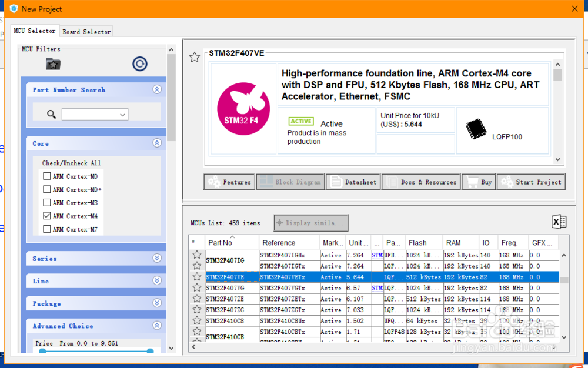Star the STM32F410CBTx row
The image size is (588, 368).
[197, 332]
